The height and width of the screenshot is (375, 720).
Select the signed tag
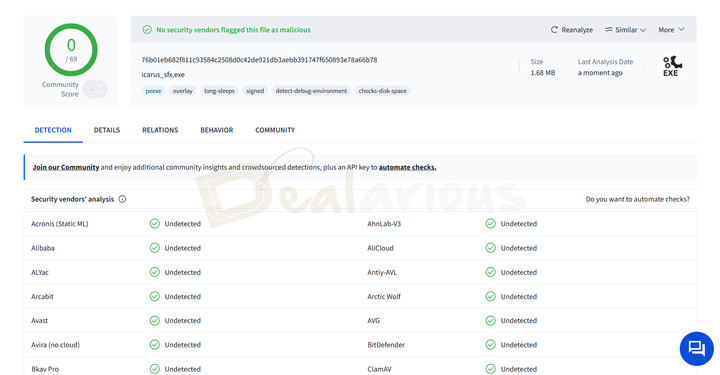point(255,91)
